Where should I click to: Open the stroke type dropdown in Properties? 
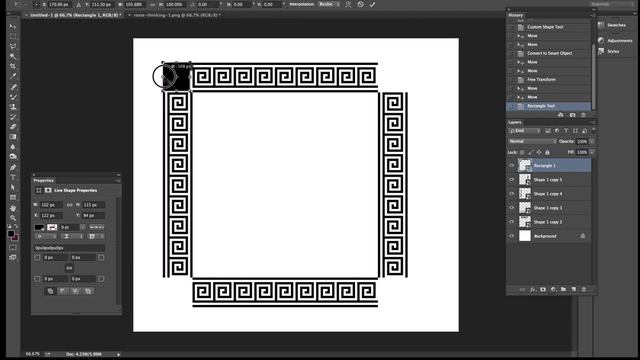click(x=97, y=227)
